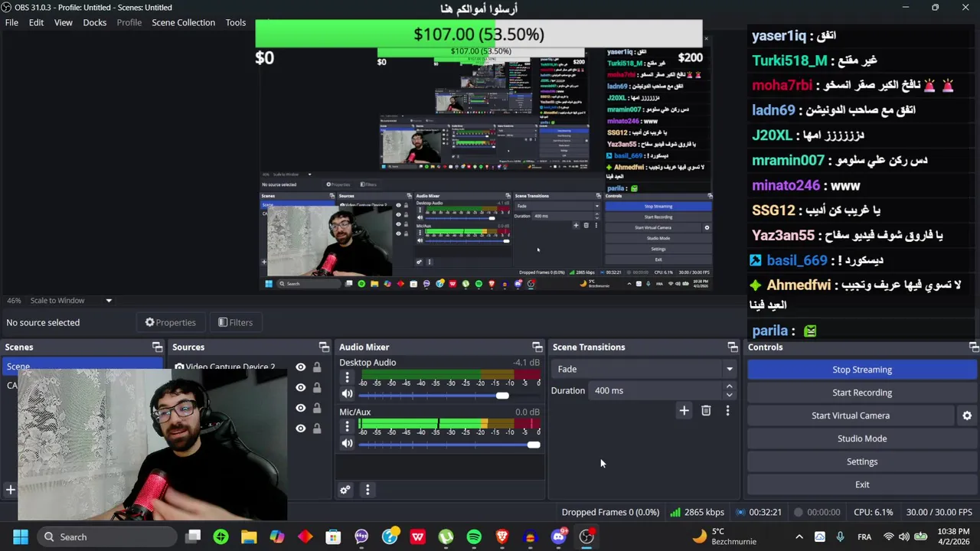Click the recording status dot beside 00:00:00

point(799,512)
